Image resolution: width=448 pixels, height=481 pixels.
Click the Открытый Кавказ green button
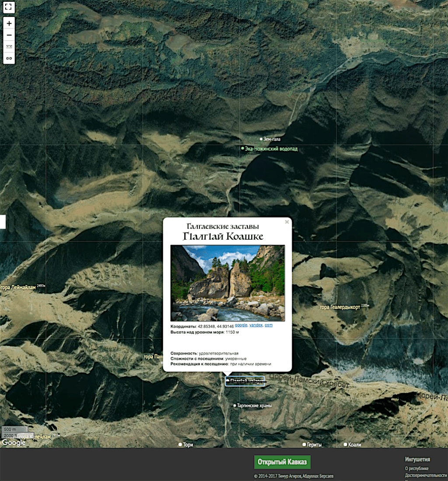click(282, 462)
